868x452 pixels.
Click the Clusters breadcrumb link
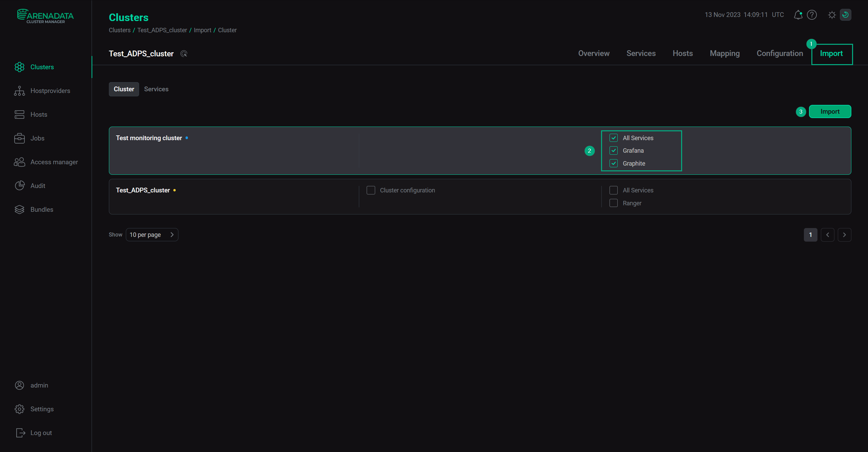pyautogui.click(x=119, y=30)
